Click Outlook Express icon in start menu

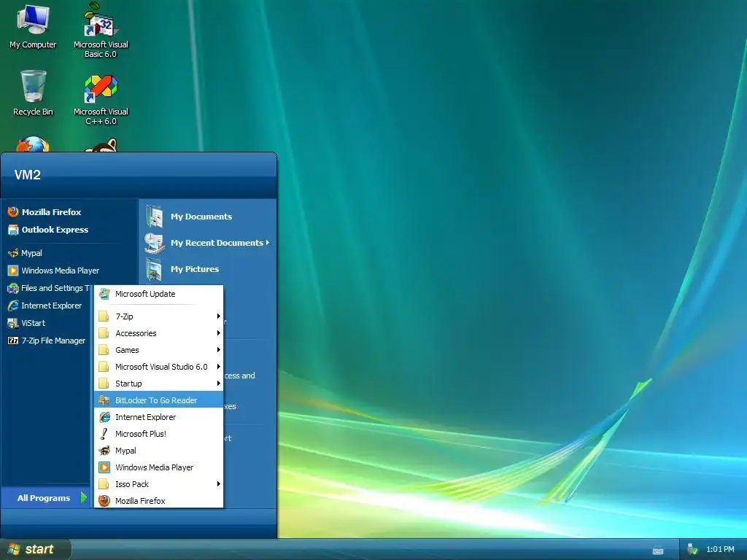pyautogui.click(x=13, y=230)
